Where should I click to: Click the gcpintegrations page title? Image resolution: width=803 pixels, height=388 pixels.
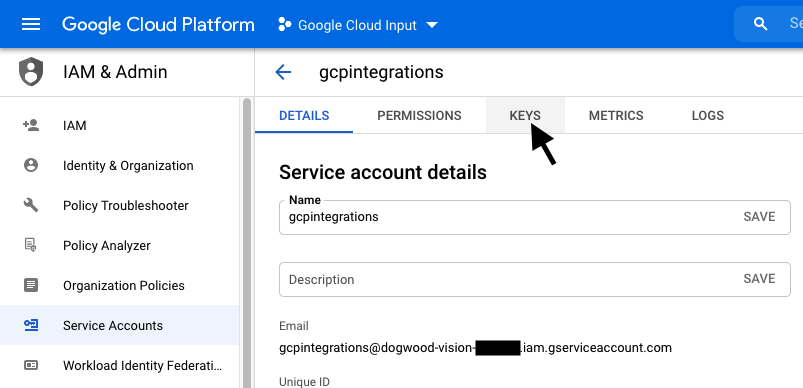[x=382, y=72]
